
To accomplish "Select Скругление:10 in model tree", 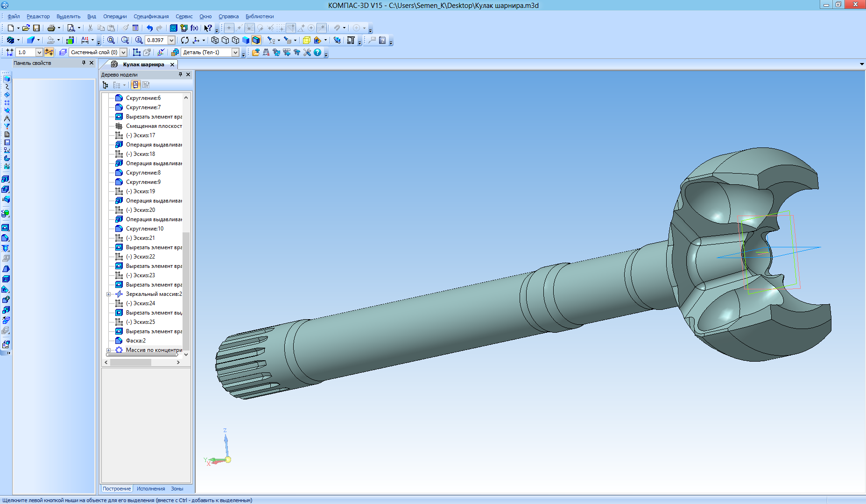I will (x=145, y=229).
